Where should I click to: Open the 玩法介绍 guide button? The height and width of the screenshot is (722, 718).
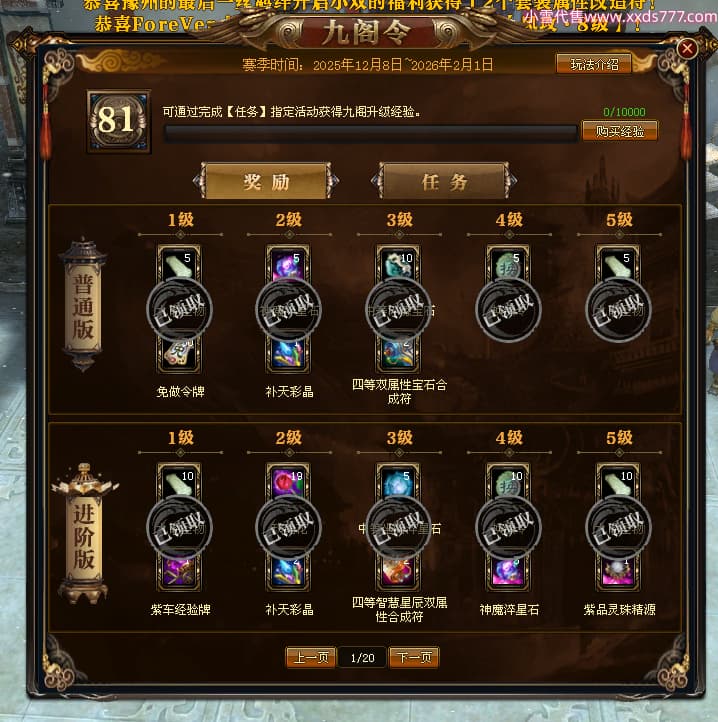(594, 64)
